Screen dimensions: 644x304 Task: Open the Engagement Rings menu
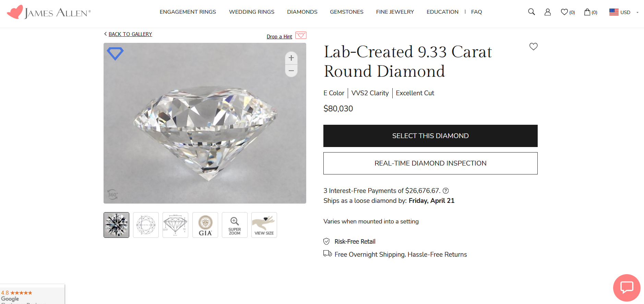188,12
